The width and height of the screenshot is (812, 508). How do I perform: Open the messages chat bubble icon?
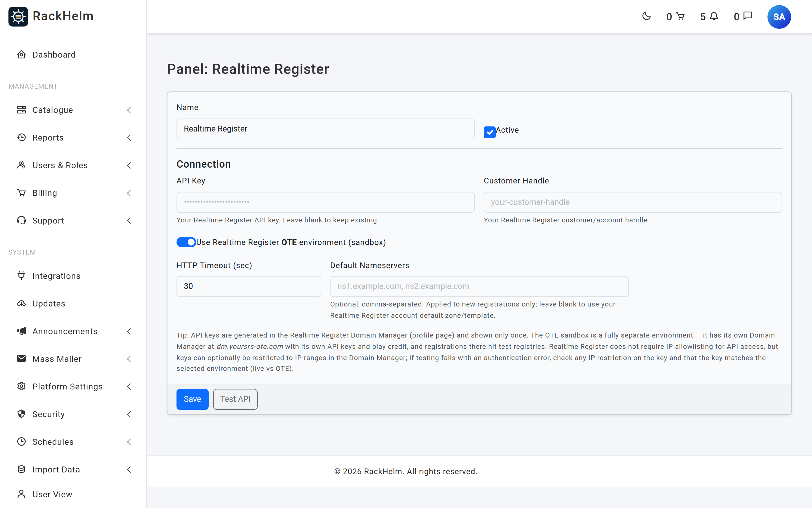click(x=748, y=16)
